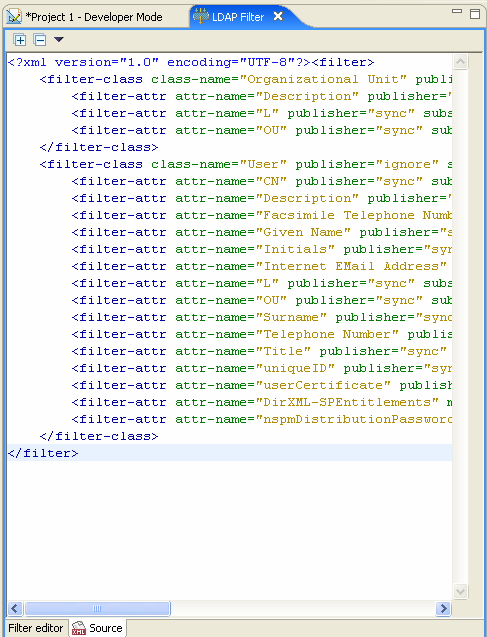Click the "Initials" attribute value

click(295, 249)
